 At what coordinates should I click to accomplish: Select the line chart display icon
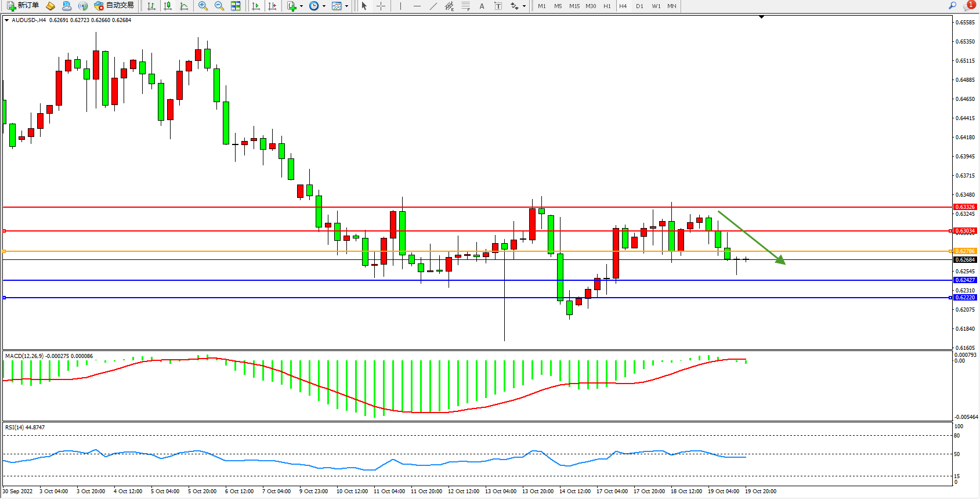click(x=184, y=6)
